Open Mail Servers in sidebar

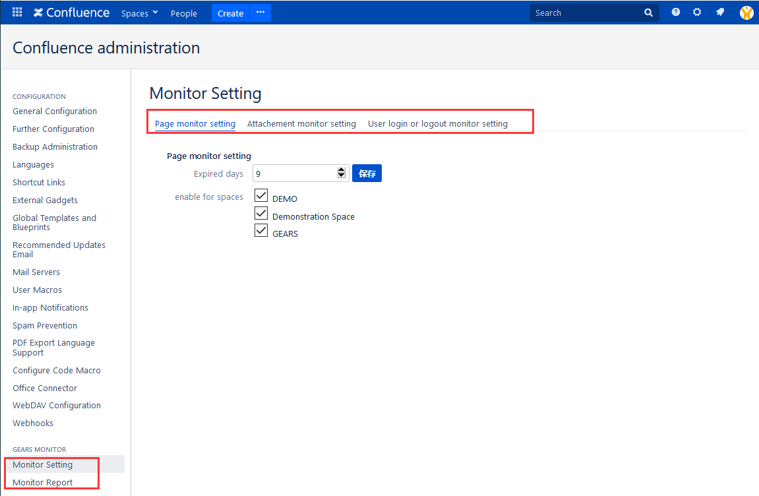pos(36,272)
